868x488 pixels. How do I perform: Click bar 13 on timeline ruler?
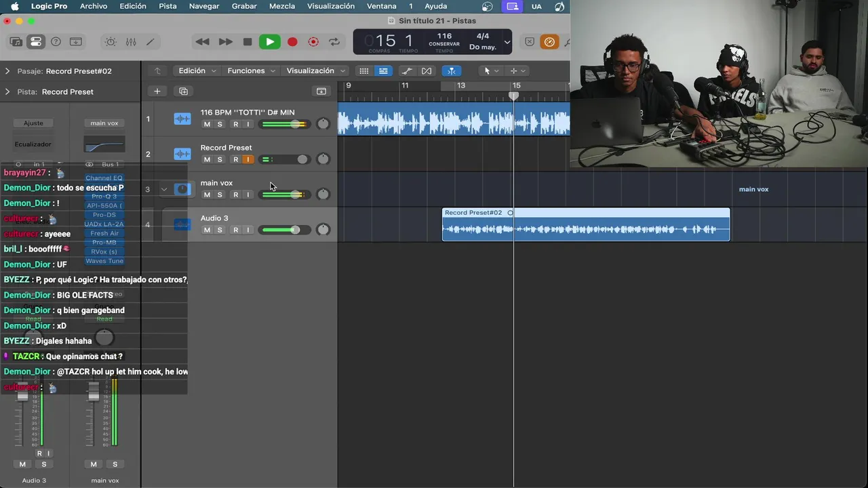(x=460, y=85)
